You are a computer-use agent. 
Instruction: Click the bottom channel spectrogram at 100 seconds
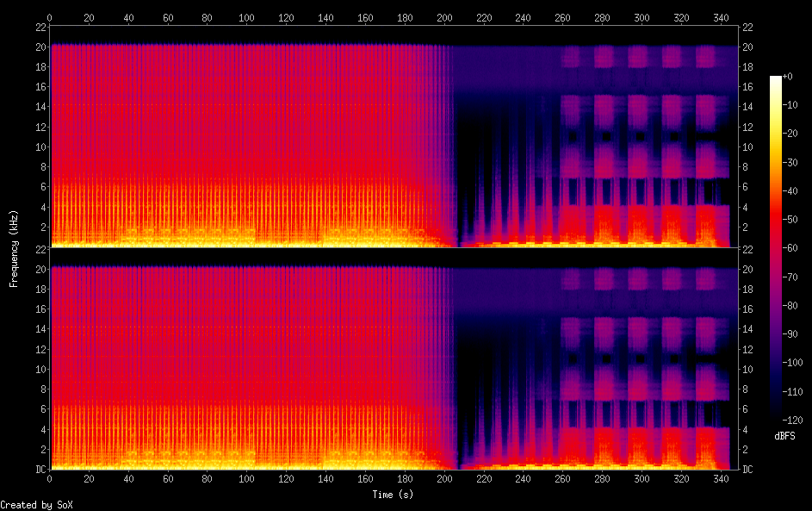(247, 362)
